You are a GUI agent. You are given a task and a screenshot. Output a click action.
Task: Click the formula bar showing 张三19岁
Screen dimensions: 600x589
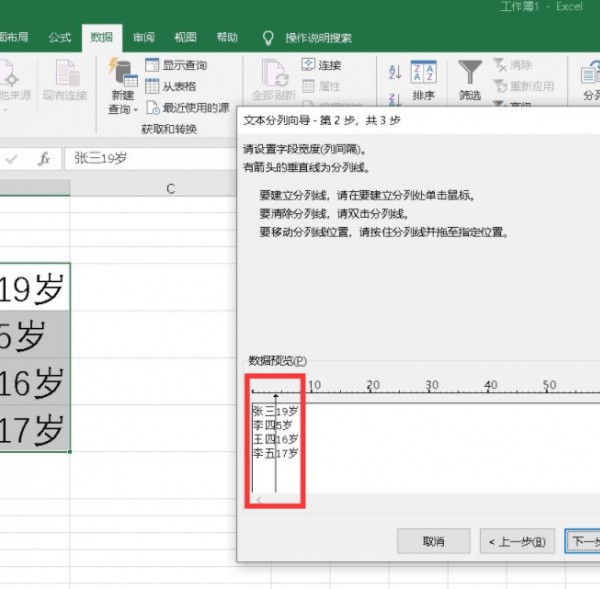click(151, 158)
